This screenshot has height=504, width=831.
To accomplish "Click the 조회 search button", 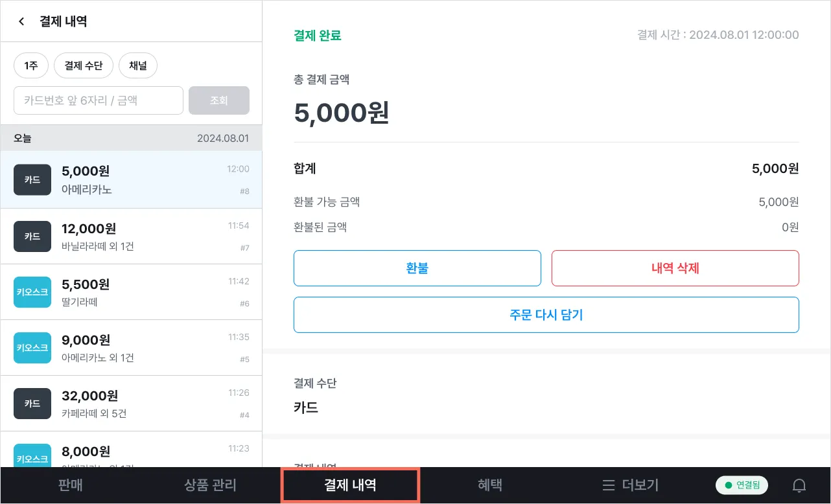I will [x=218, y=100].
